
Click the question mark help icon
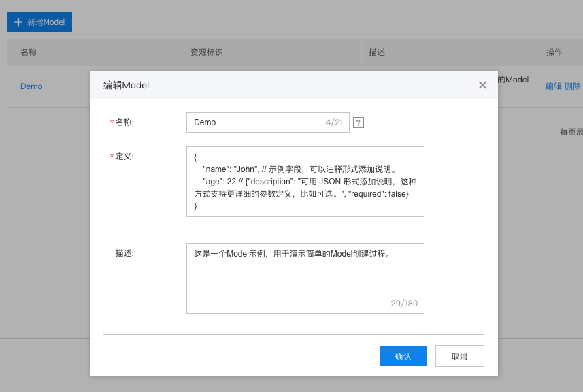pos(359,122)
